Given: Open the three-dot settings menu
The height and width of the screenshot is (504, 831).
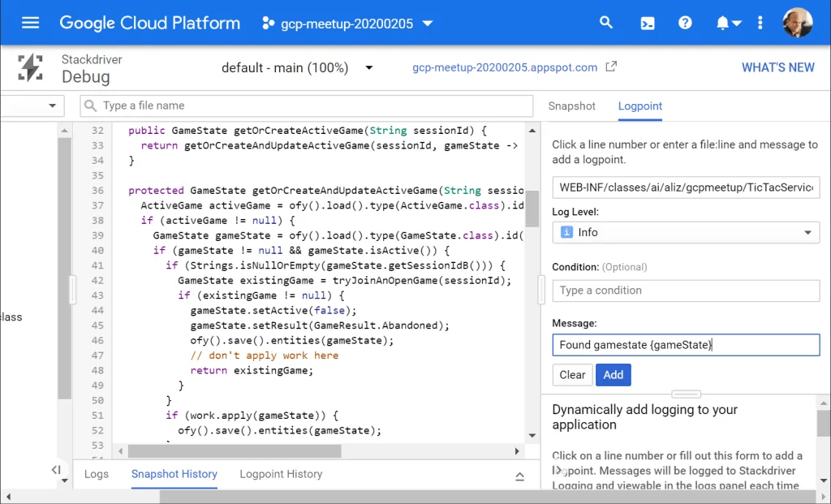Looking at the screenshot, I should [x=760, y=23].
